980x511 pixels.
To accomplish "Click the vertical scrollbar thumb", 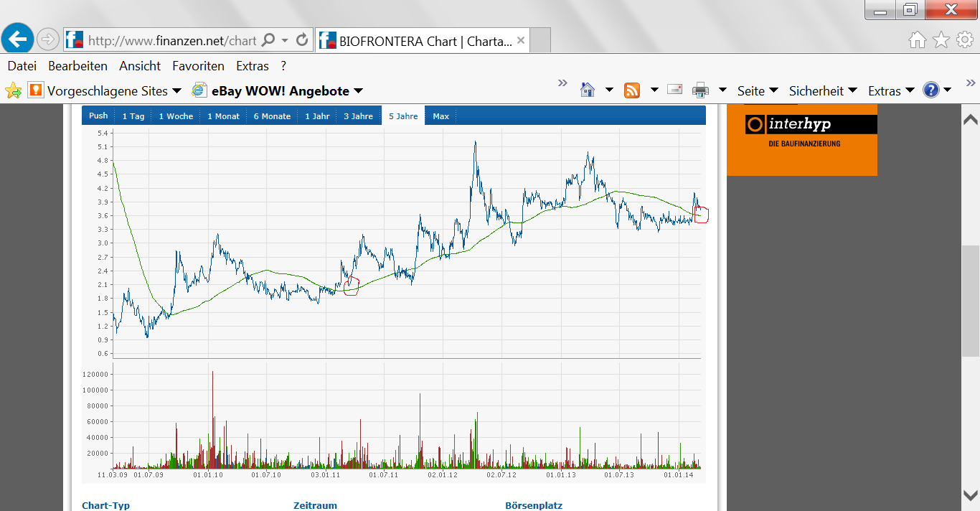I will click(x=971, y=301).
